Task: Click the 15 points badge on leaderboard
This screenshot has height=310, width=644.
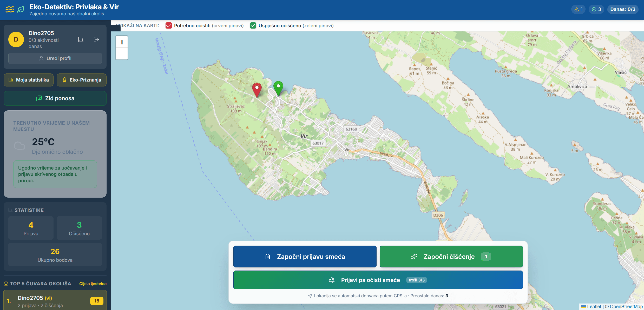Action: tap(97, 301)
